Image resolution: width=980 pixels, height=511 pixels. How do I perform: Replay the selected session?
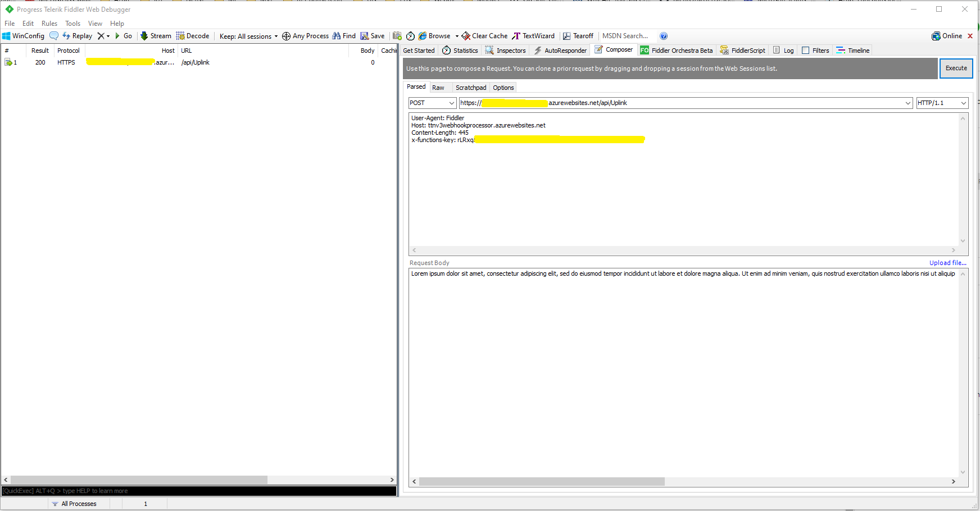coord(78,36)
